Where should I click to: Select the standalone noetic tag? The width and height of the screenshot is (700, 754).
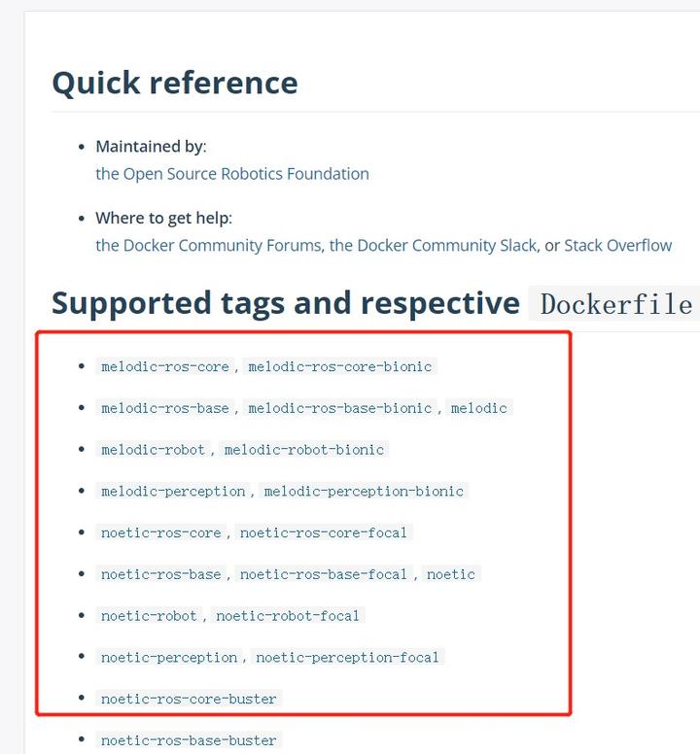pos(451,574)
